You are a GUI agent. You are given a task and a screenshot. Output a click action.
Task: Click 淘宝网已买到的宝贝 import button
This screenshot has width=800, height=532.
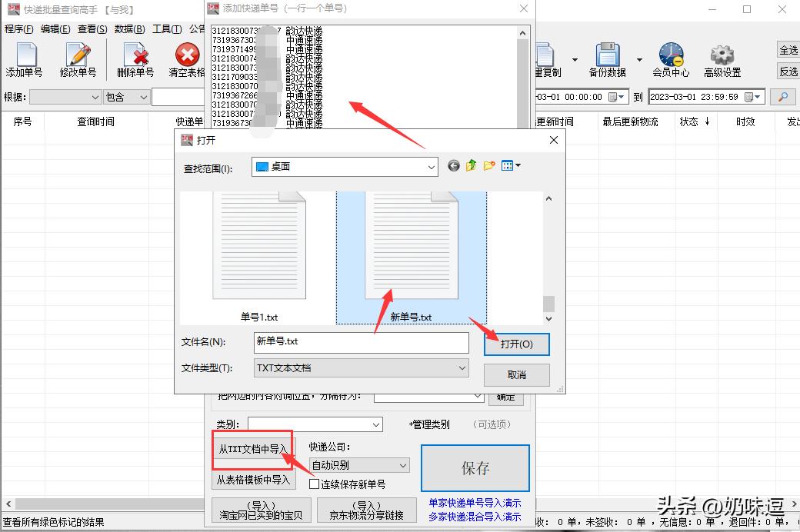(261, 510)
